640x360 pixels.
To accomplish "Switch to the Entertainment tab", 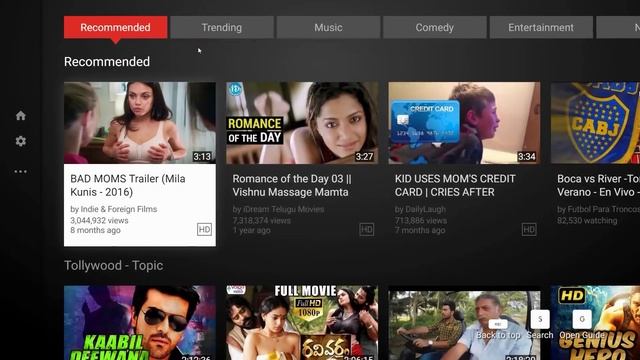I will 541,27.
